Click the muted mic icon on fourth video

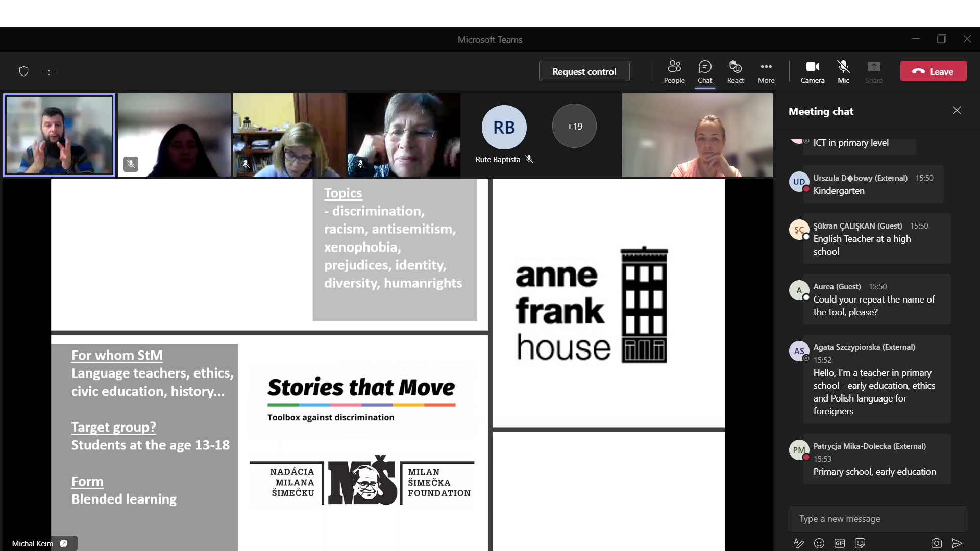point(360,164)
